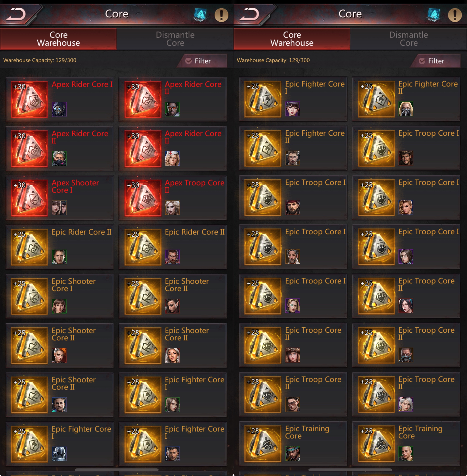Switch to Dismantle Core tab in left panel
This screenshot has width=467, height=476.
click(x=175, y=39)
